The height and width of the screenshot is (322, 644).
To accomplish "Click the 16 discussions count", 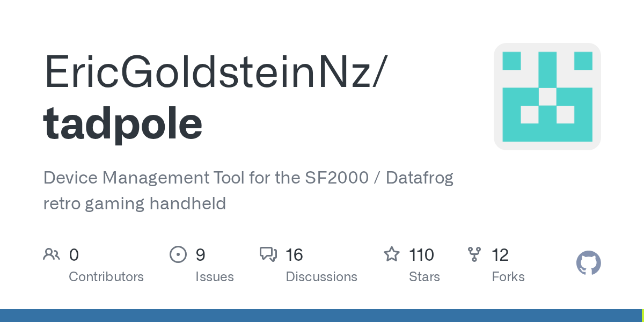I will 294,255.
